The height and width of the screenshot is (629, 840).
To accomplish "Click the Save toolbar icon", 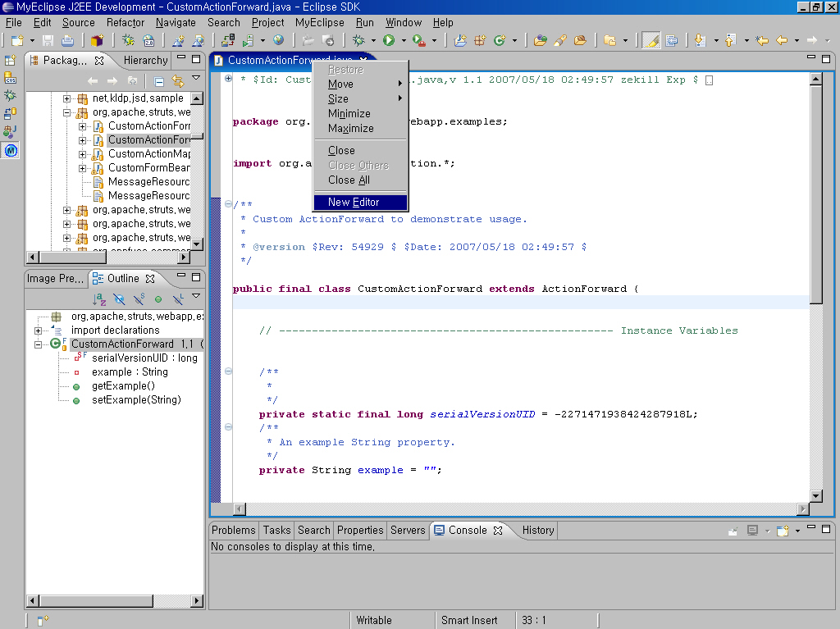I will tap(48, 40).
